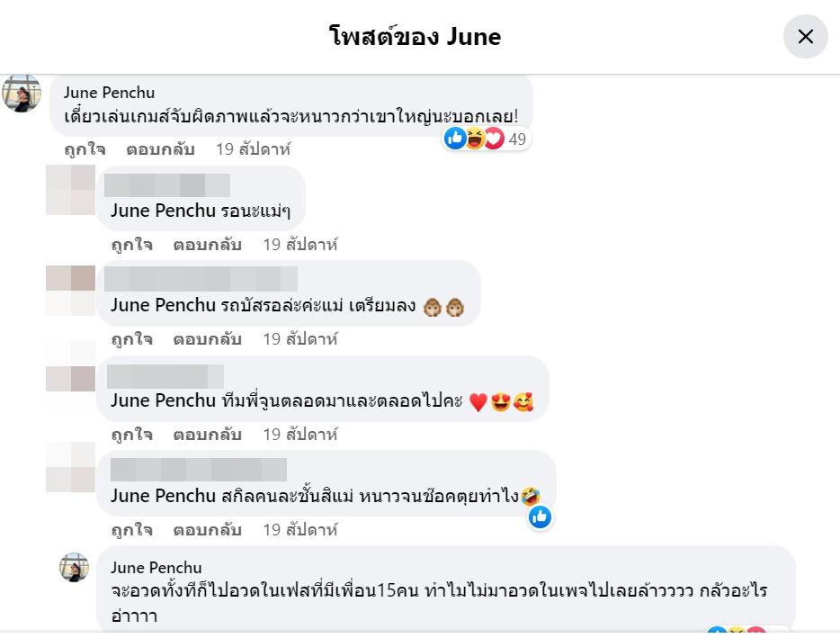Click ถูกใจ under the สกิลคนละชั้น reply

coord(131,530)
